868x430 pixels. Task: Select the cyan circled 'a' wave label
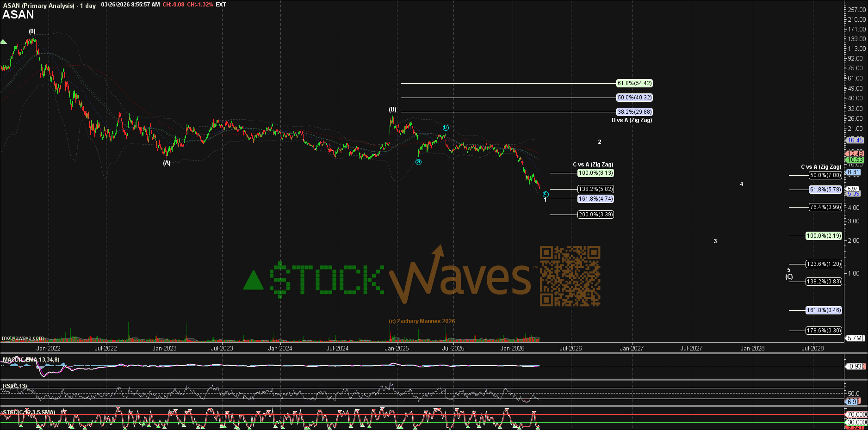click(x=418, y=162)
